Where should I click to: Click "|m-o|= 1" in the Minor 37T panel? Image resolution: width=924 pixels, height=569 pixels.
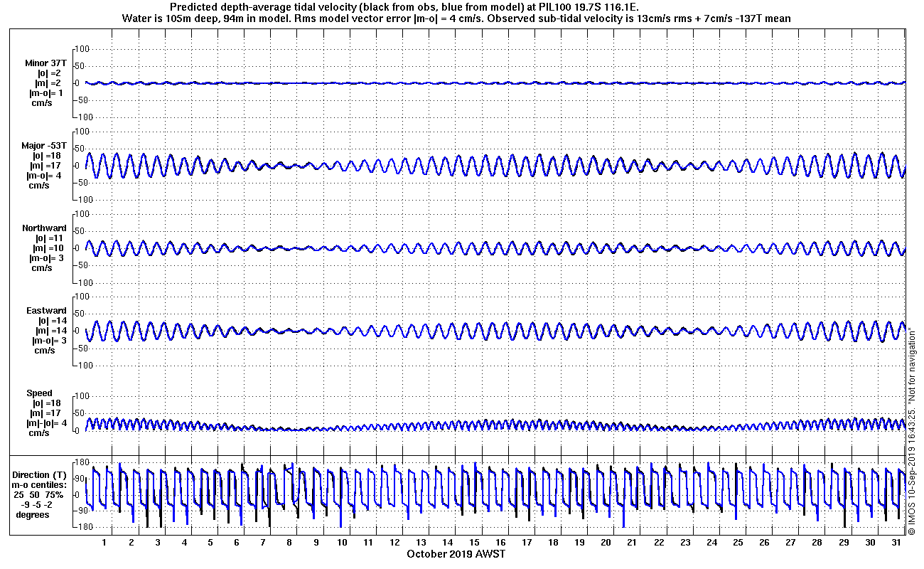[46, 93]
